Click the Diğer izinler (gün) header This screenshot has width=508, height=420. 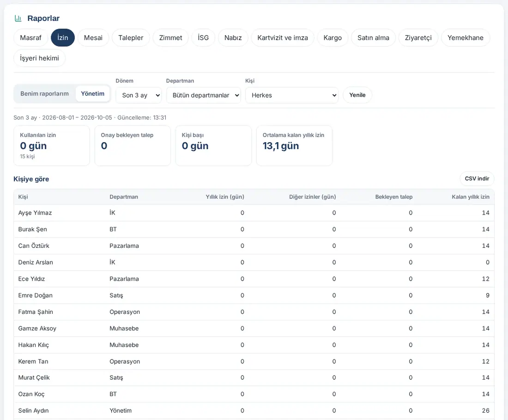tap(313, 197)
